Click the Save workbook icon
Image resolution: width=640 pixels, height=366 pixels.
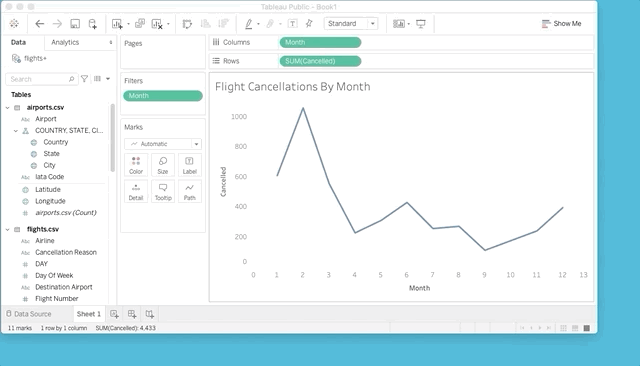point(75,24)
